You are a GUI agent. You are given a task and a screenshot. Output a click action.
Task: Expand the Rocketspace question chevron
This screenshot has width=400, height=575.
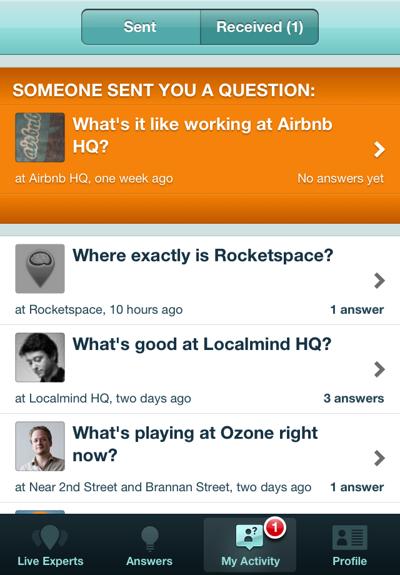pos(379,281)
